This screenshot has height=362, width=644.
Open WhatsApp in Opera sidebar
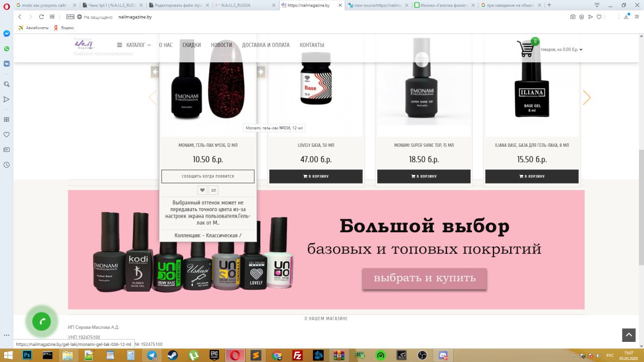click(7, 49)
